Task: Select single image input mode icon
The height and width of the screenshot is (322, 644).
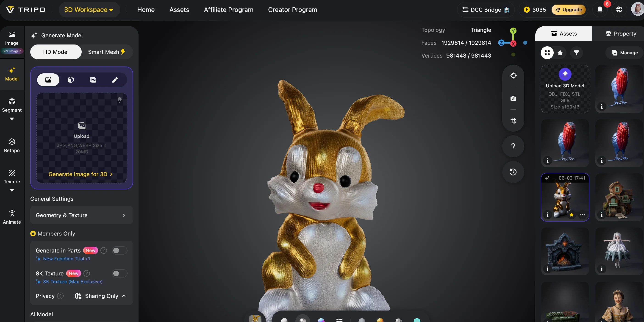Action: (48, 80)
